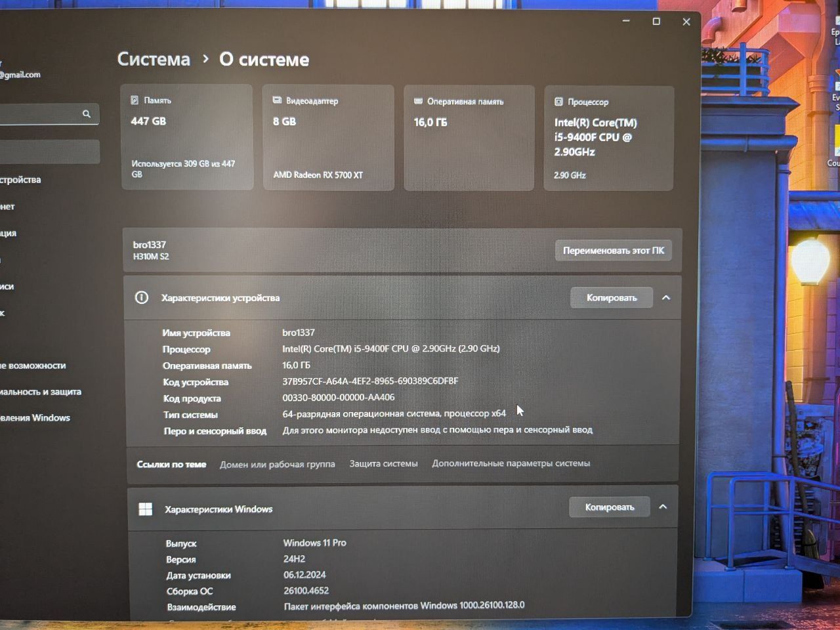Click the RAM icon on Оперативная память card

pos(418,101)
